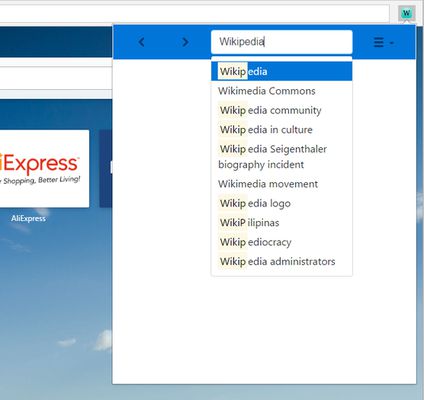Select "Wikimedia movement" suggestion
Image resolution: width=424 pixels, height=400 pixels.
click(x=282, y=184)
